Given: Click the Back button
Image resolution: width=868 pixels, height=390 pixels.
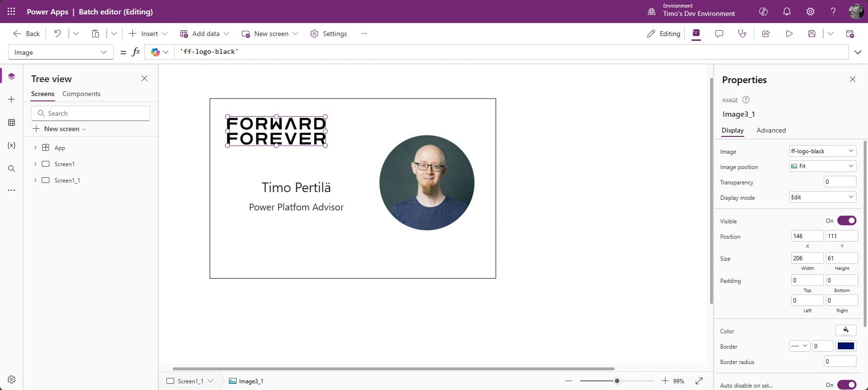Looking at the screenshot, I should pyautogui.click(x=26, y=34).
